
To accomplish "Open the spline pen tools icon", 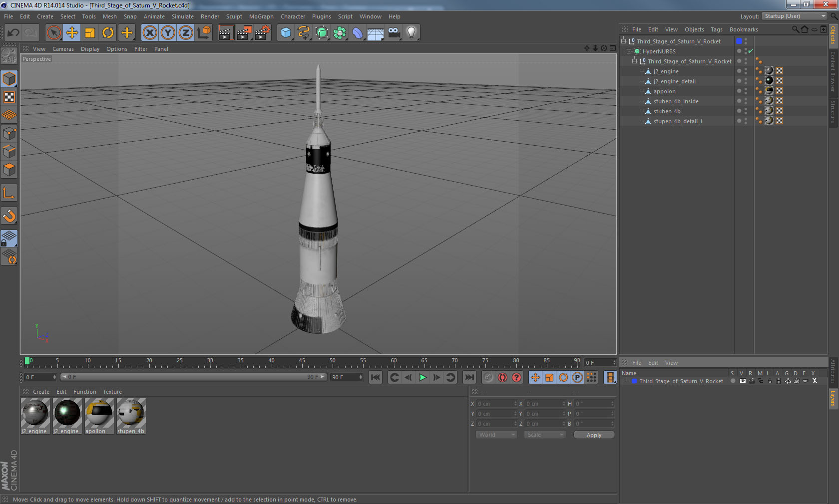I will coord(304,33).
